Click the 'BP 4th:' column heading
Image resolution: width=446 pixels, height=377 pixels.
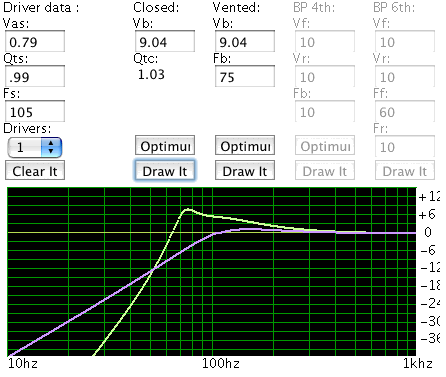pos(314,7)
